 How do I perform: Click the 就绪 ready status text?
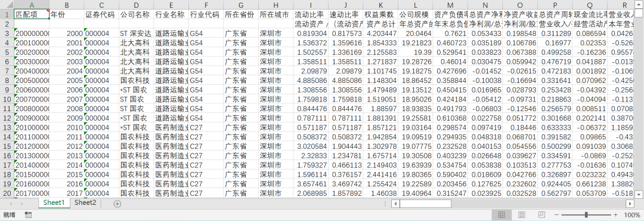click(x=9, y=215)
